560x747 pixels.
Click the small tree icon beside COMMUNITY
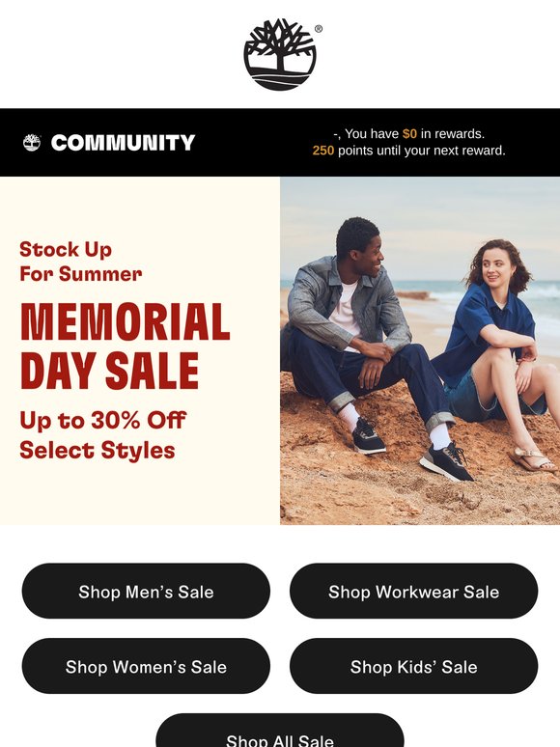pyautogui.click(x=32, y=143)
